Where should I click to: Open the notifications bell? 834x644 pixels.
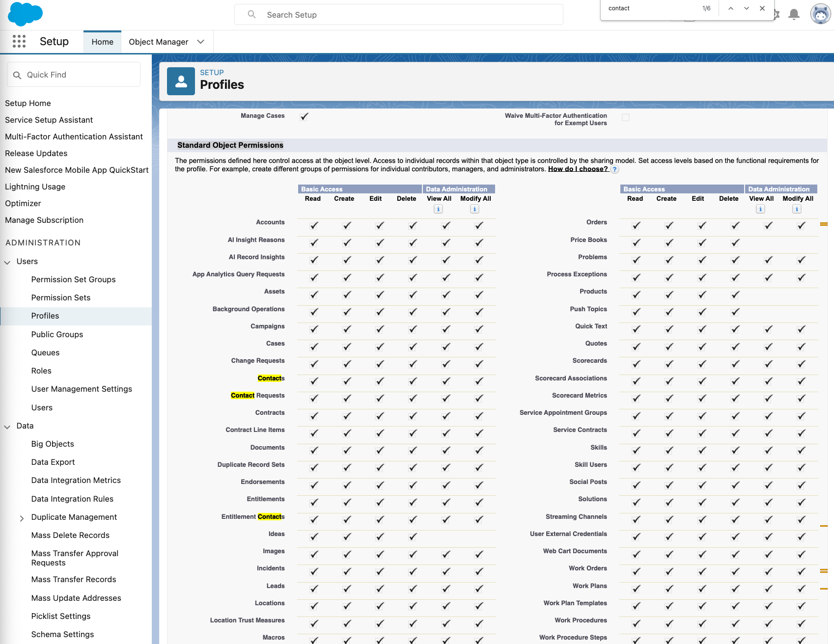point(793,14)
